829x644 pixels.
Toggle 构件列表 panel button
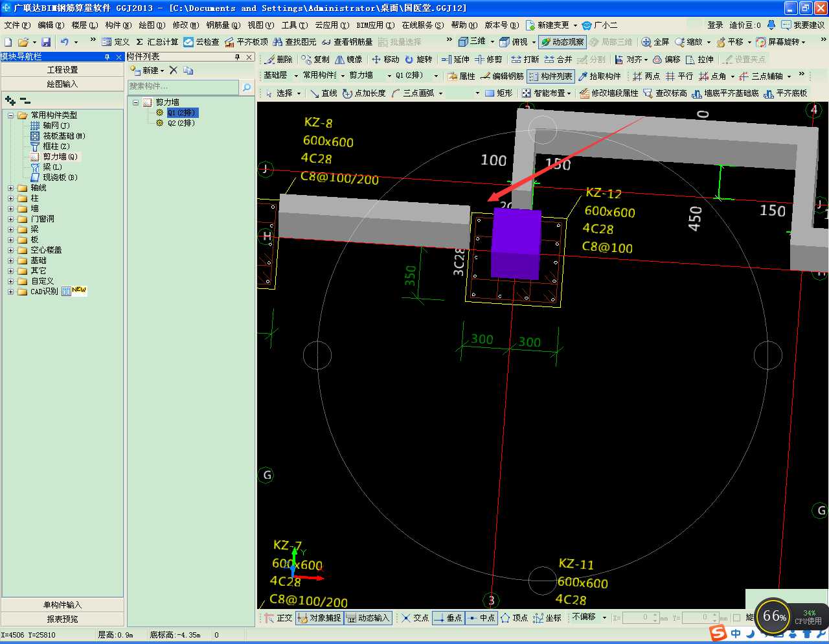(551, 76)
